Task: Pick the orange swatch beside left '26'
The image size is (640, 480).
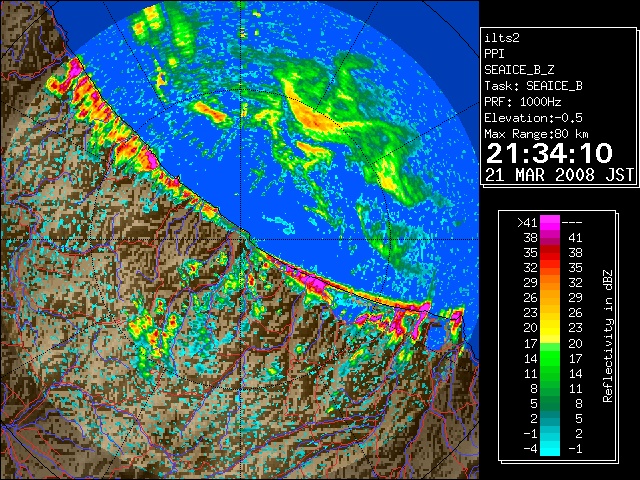Action: click(550, 298)
